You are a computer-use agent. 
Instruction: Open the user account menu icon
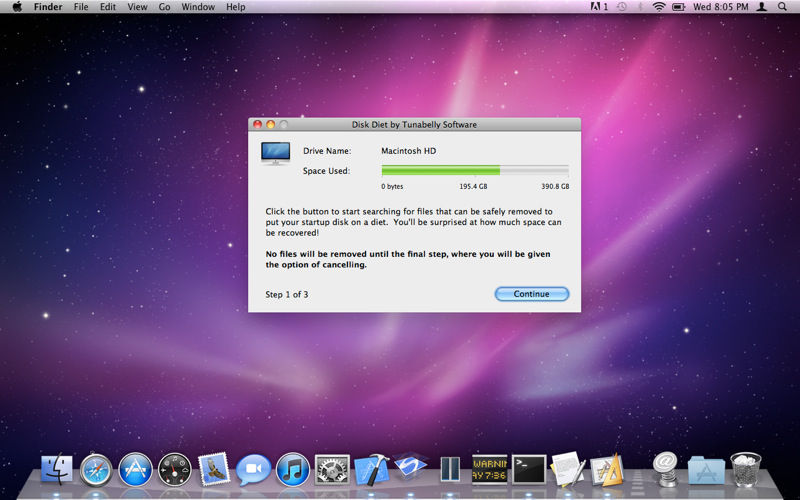point(762,7)
